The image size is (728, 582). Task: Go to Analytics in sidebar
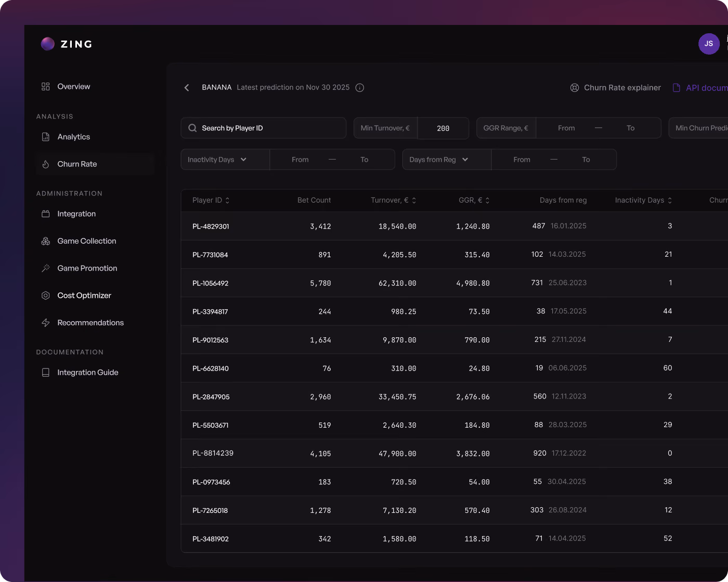pos(74,137)
